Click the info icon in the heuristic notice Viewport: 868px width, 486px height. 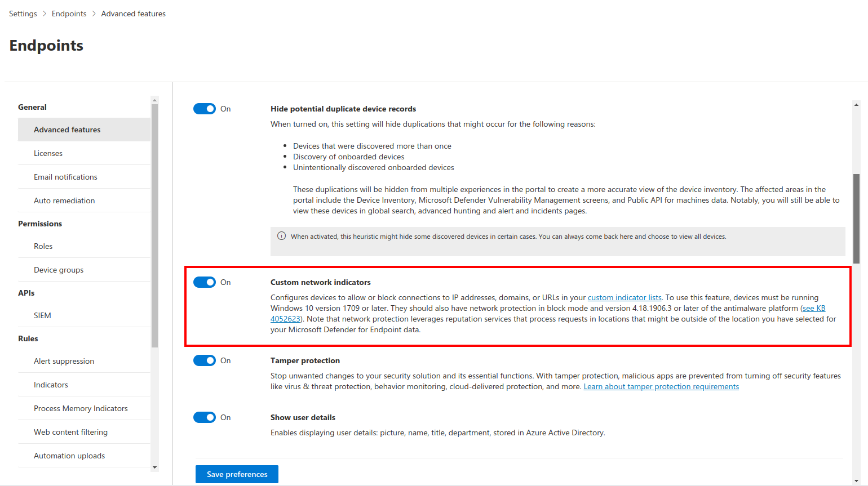click(x=281, y=236)
